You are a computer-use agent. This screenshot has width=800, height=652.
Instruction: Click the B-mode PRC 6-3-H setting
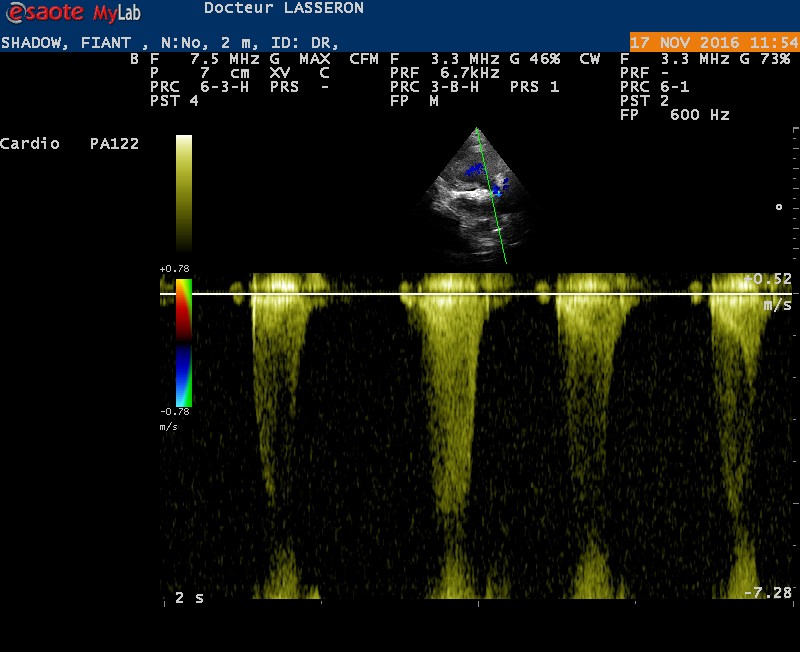coord(199,87)
